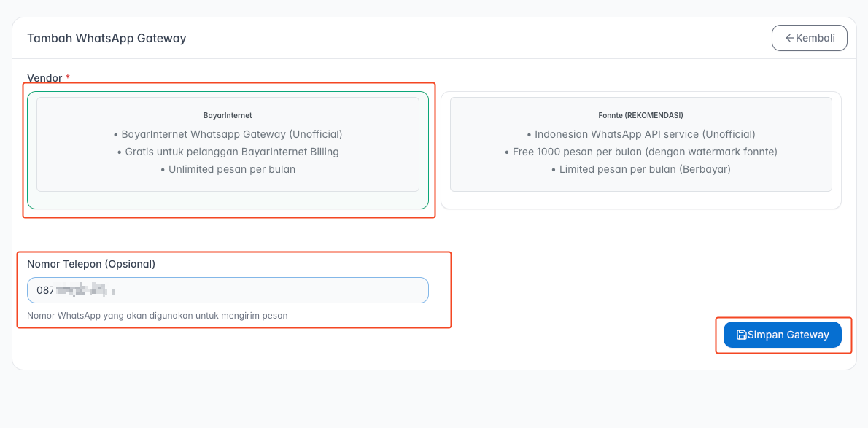Click the helper text under phone field

[158, 316]
